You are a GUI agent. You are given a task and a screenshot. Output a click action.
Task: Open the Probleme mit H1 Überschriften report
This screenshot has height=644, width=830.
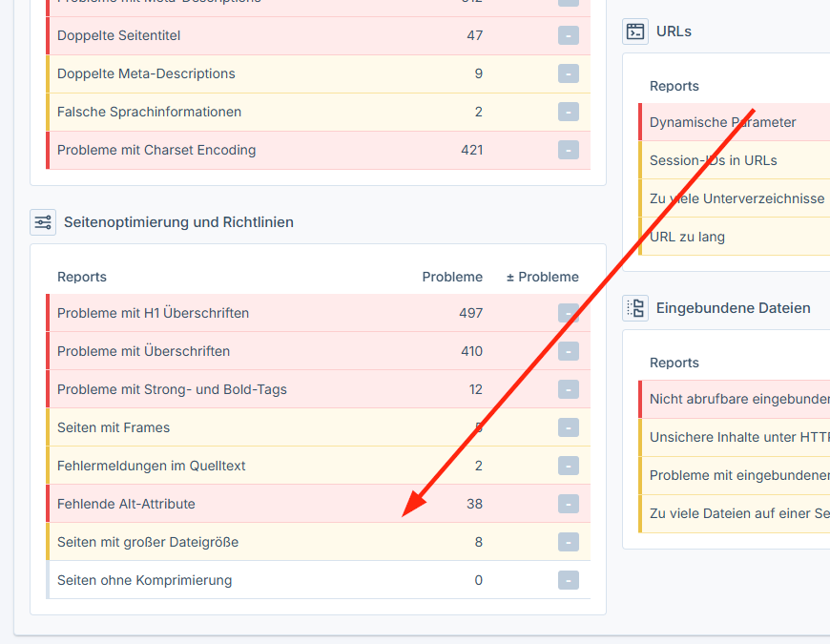tap(153, 313)
